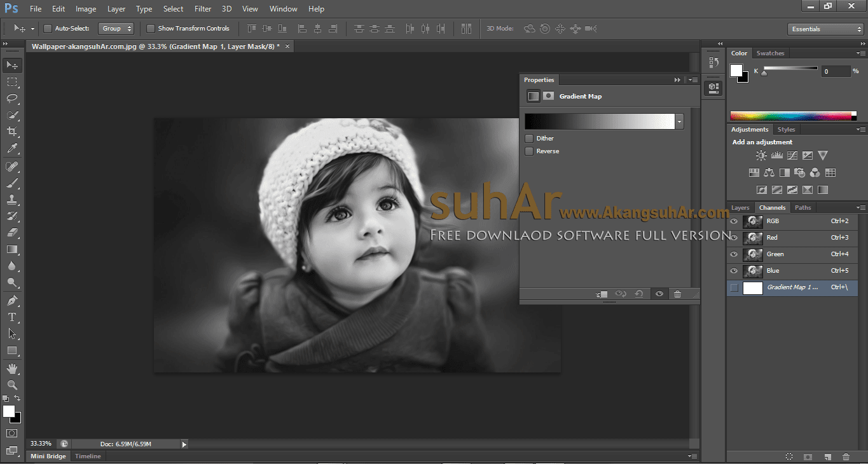
Task: Click the color spectrum ramp bar
Action: pyautogui.click(x=792, y=116)
